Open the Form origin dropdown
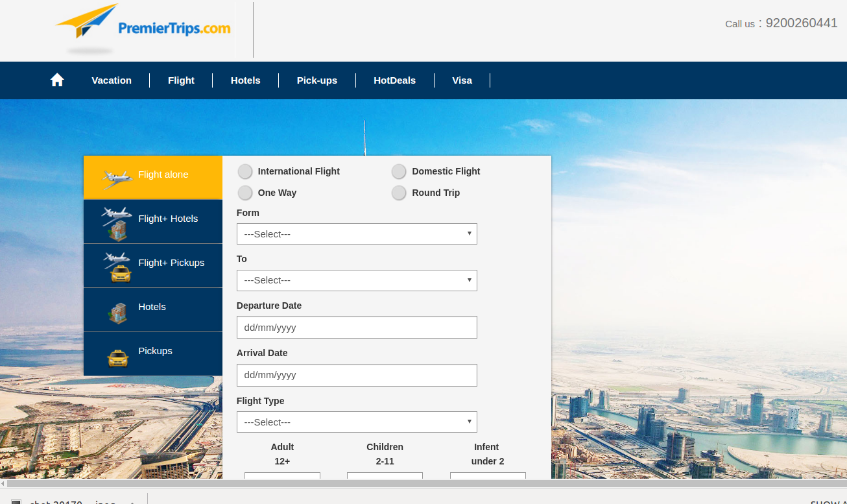Screen dimensions: 847x504 [x=357, y=234]
